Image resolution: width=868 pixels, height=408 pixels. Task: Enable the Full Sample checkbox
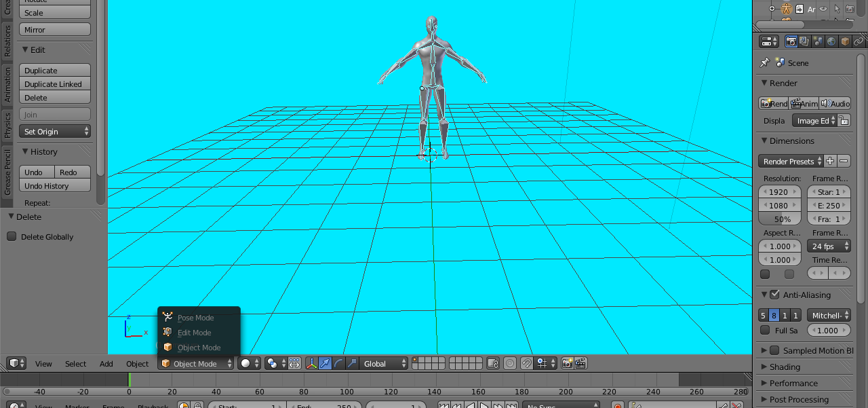[765, 331]
